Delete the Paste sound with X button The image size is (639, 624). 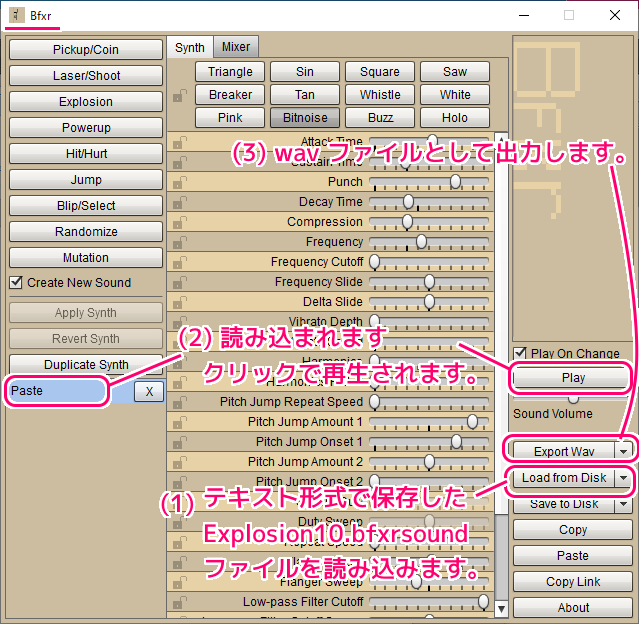(x=149, y=392)
